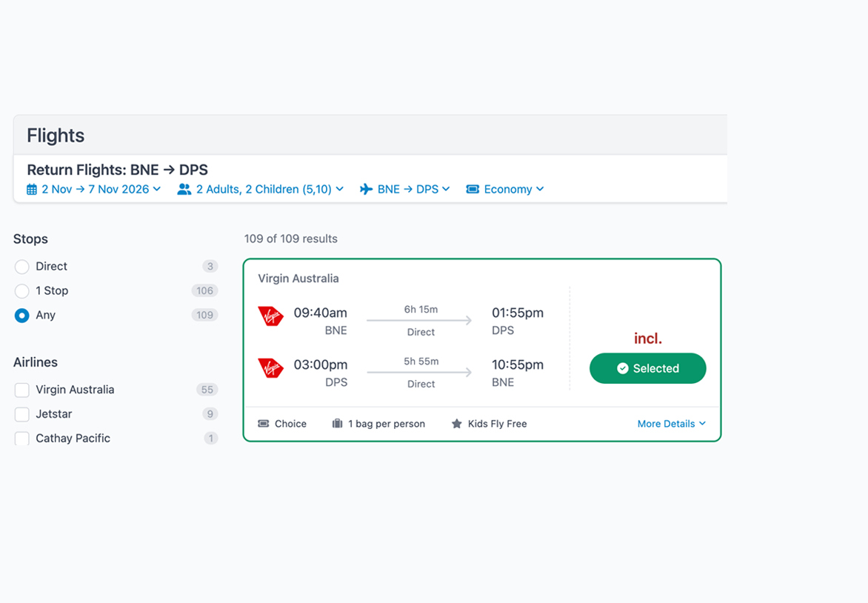
Task: Select the Direct stops radio option
Action: click(22, 267)
